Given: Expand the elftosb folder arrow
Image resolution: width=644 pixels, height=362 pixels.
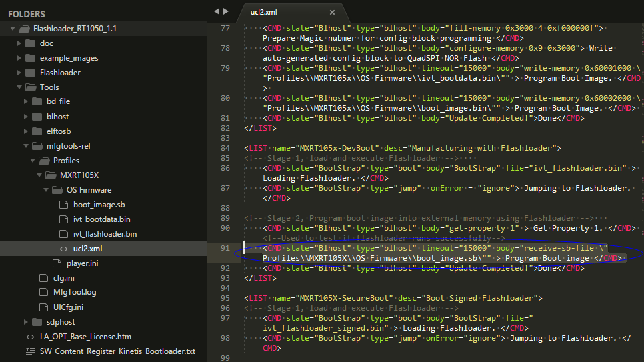Looking at the screenshot, I should (25, 131).
